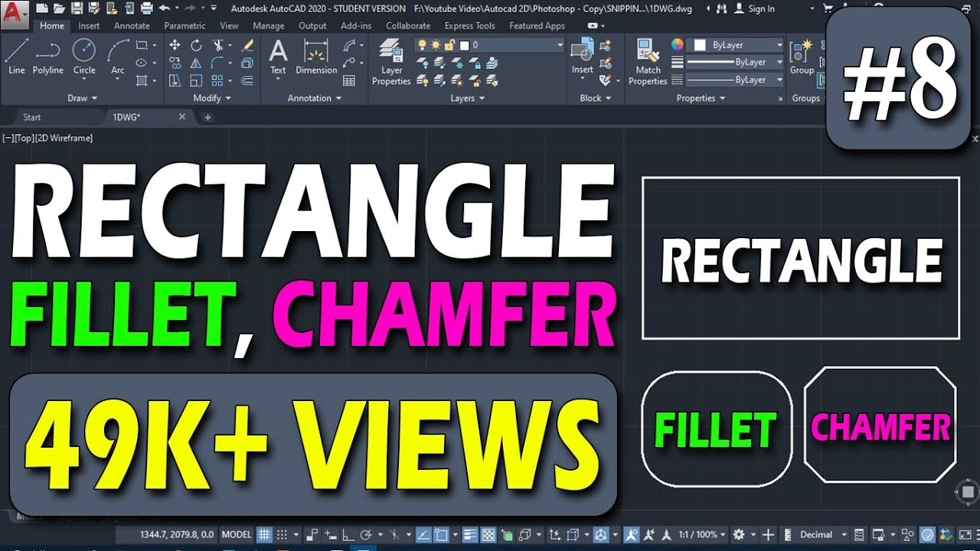Click the Undo arrow
This screenshot has height=551, width=980.
pos(165,8)
